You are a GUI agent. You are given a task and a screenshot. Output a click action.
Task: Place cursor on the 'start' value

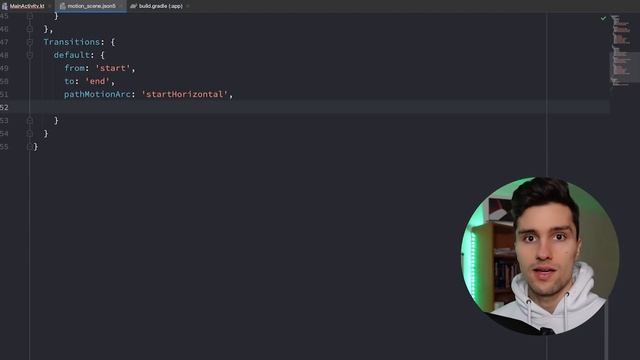click(x=113, y=68)
